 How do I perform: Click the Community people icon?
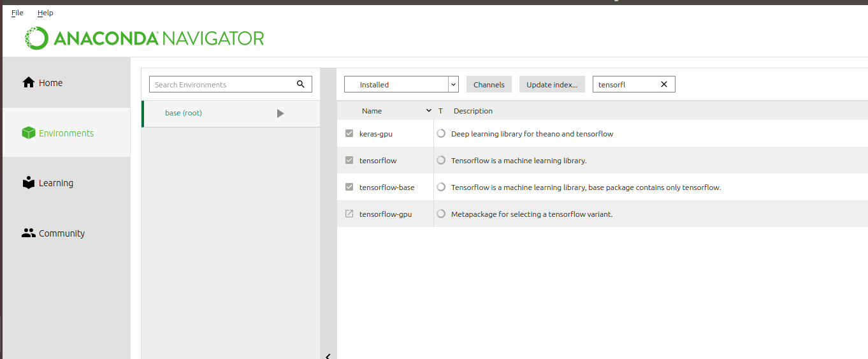pos(28,233)
